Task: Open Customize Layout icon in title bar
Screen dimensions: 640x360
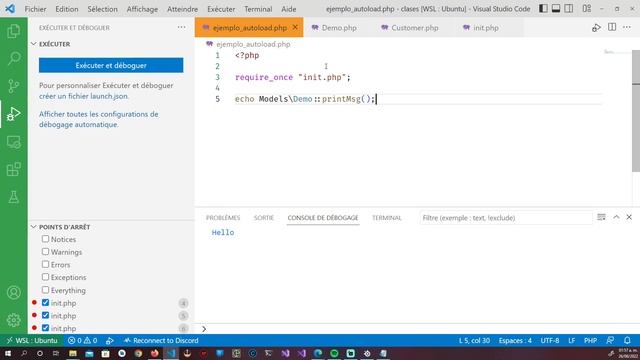Action: click(x=587, y=9)
